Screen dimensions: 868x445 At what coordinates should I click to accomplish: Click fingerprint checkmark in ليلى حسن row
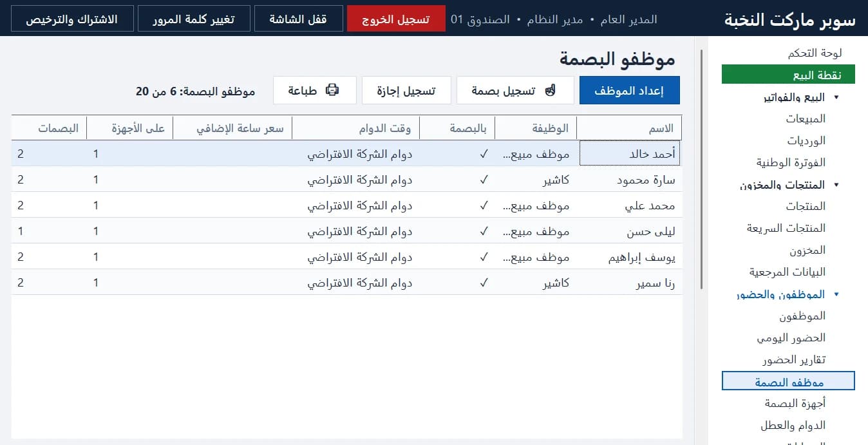(x=484, y=231)
